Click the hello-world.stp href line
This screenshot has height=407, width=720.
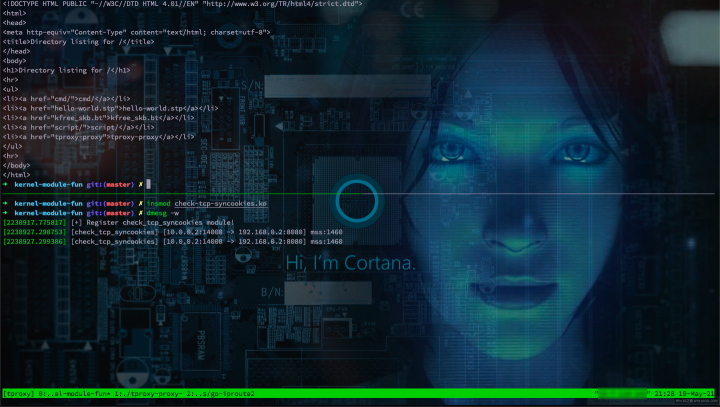[x=111, y=108]
